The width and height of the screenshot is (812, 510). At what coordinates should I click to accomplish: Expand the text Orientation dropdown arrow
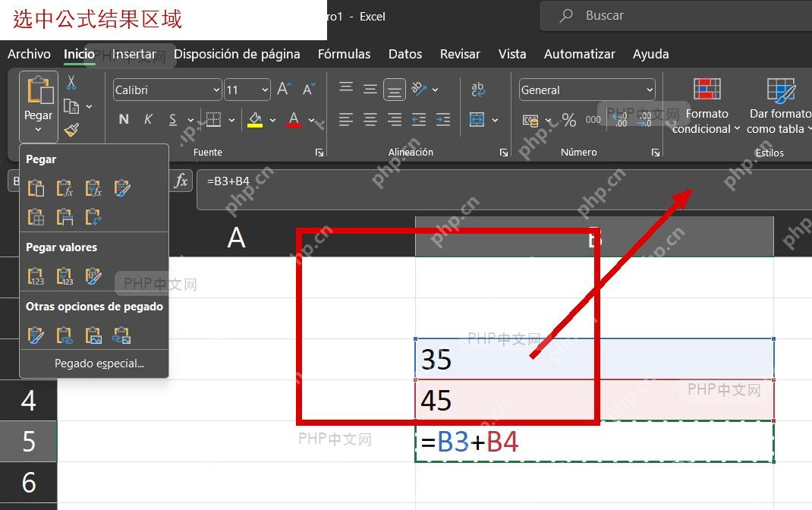tap(435, 90)
